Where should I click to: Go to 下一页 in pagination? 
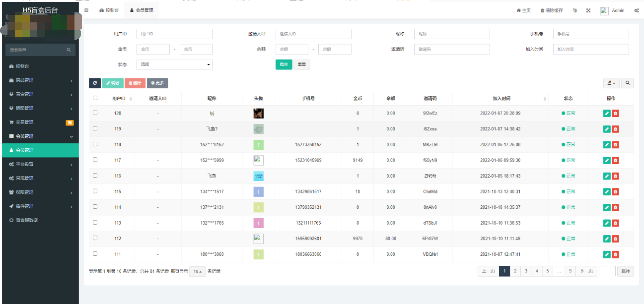pos(586,271)
